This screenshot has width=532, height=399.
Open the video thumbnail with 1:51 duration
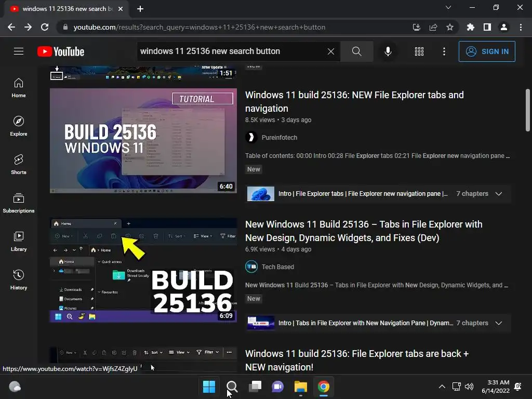[143, 73]
